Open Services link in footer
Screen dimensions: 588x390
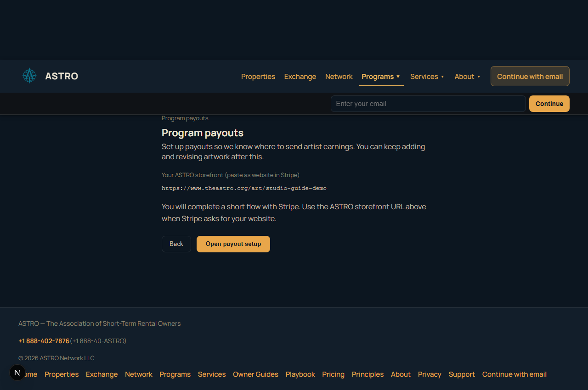[x=212, y=374]
